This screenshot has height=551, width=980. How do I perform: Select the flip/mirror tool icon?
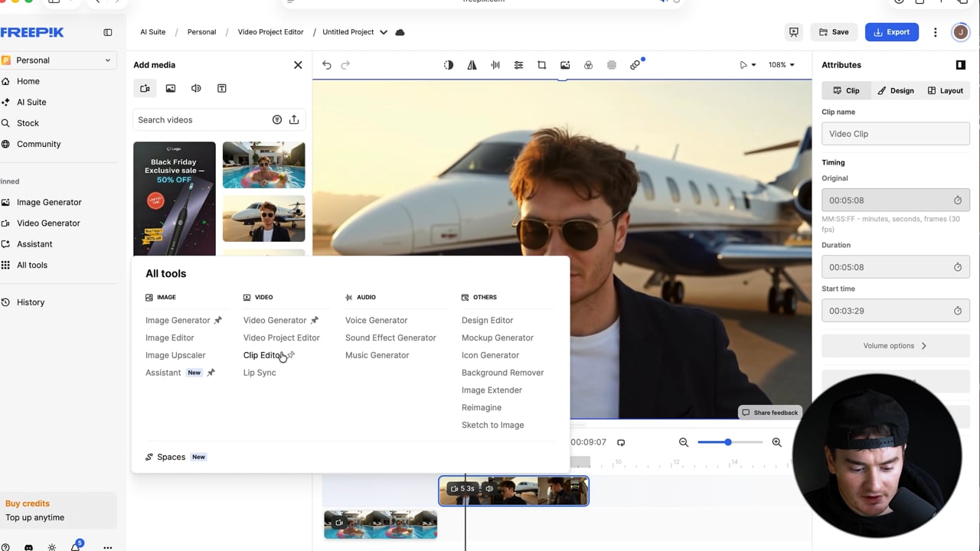pyautogui.click(x=472, y=65)
